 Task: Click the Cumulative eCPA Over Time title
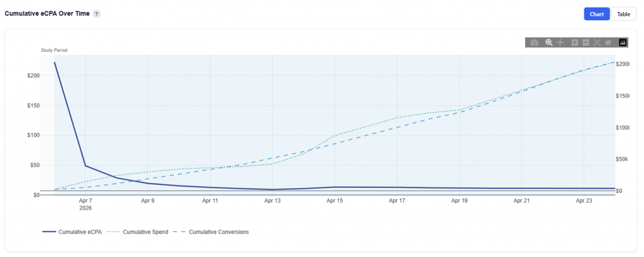(47, 14)
